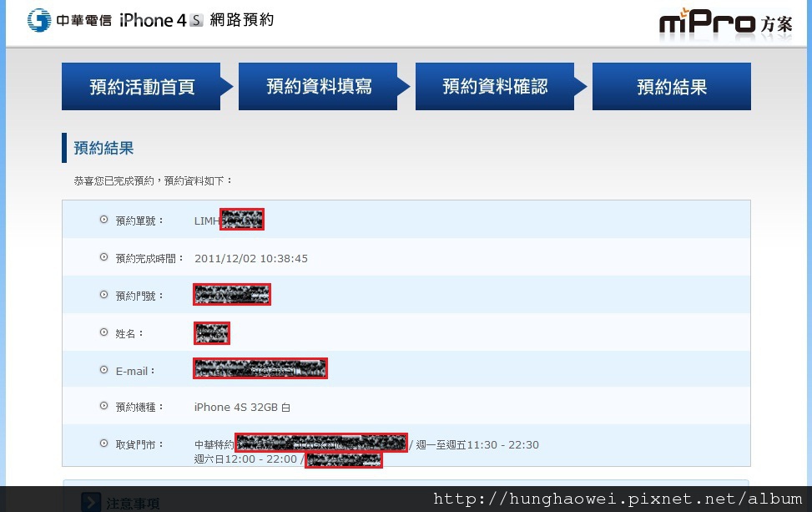Click the LIMH booking number prefix
This screenshot has height=512, width=812.
207,221
